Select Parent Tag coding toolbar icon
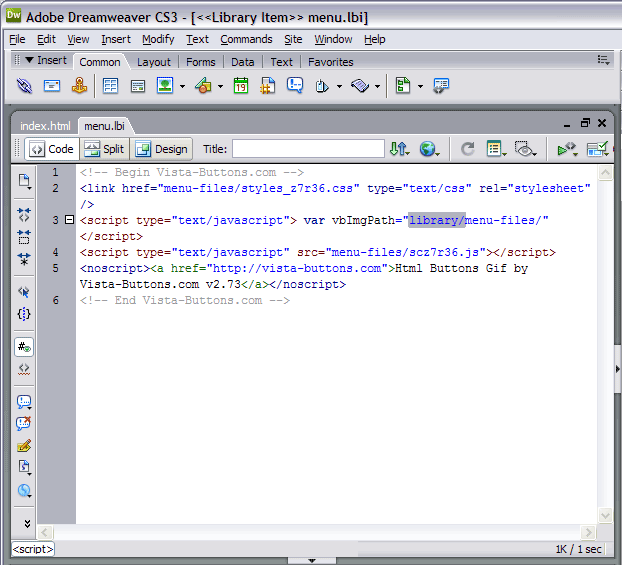Viewport: 622px width, 565px height. [x=24, y=292]
